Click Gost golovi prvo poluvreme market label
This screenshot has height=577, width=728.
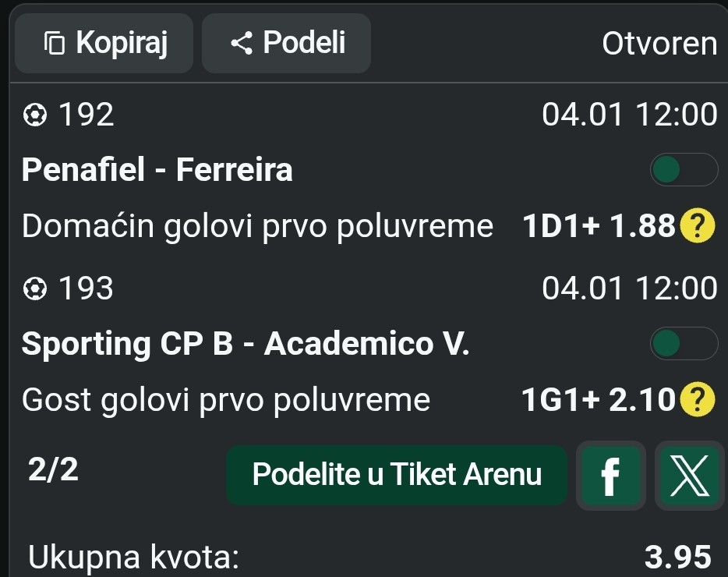(x=226, y=400)
